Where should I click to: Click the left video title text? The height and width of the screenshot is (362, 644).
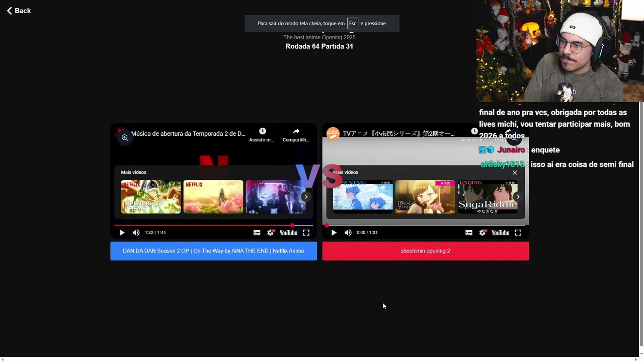188,134
